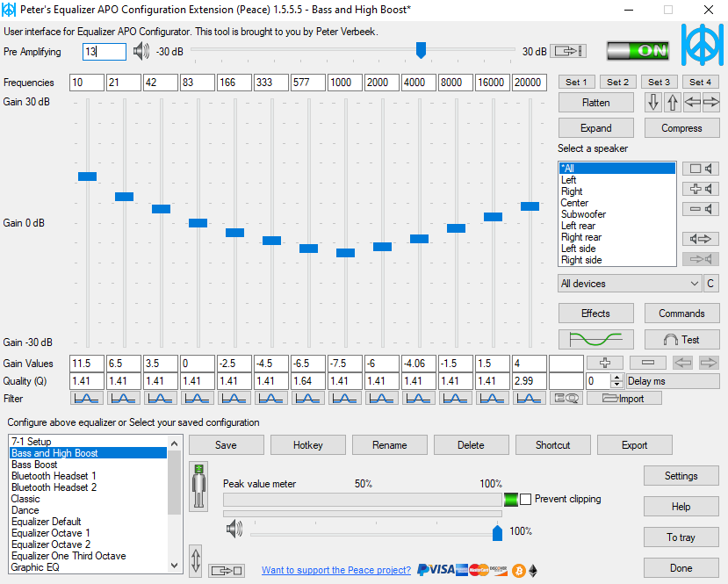728x584 pixels.
Task: Click the Compress button
Action: [682, 127]
